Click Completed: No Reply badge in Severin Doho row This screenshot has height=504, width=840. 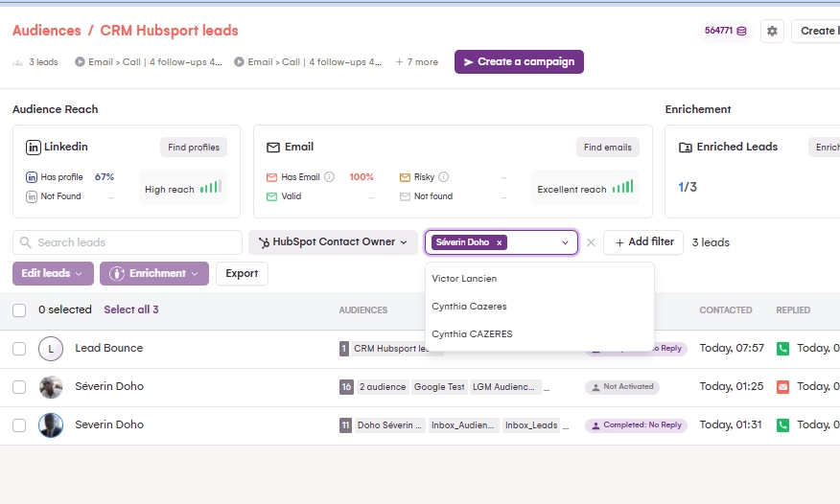point(636,425)
